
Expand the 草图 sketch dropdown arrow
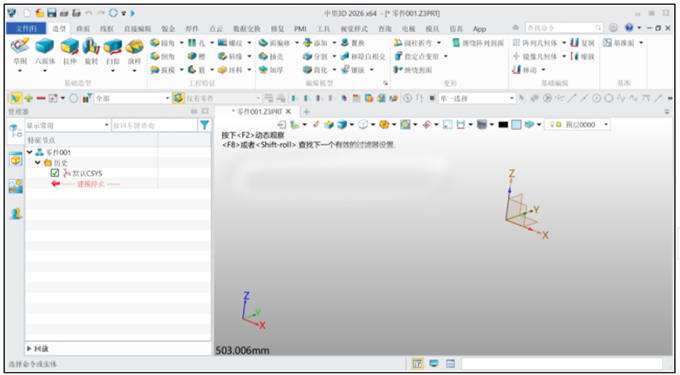[20, 71]
